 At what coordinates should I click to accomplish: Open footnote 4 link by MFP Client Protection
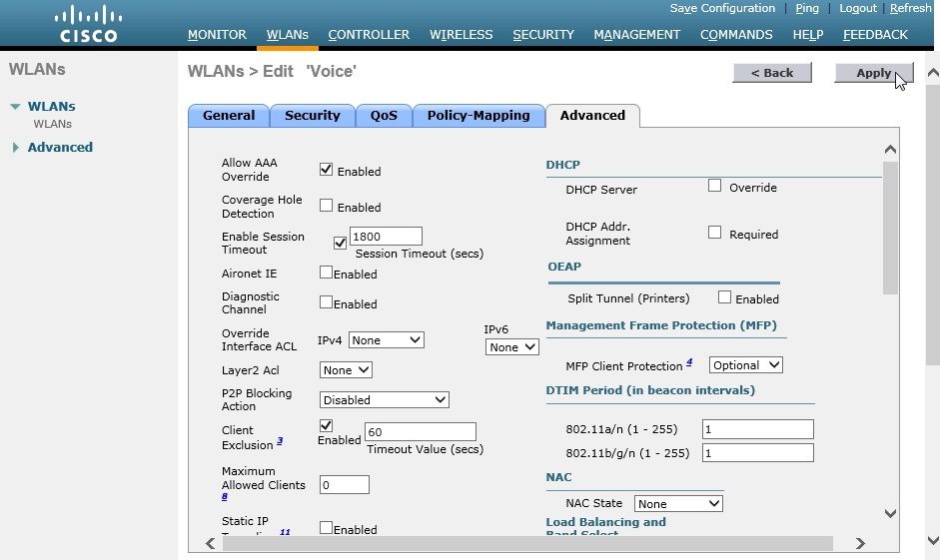(689, 361)
